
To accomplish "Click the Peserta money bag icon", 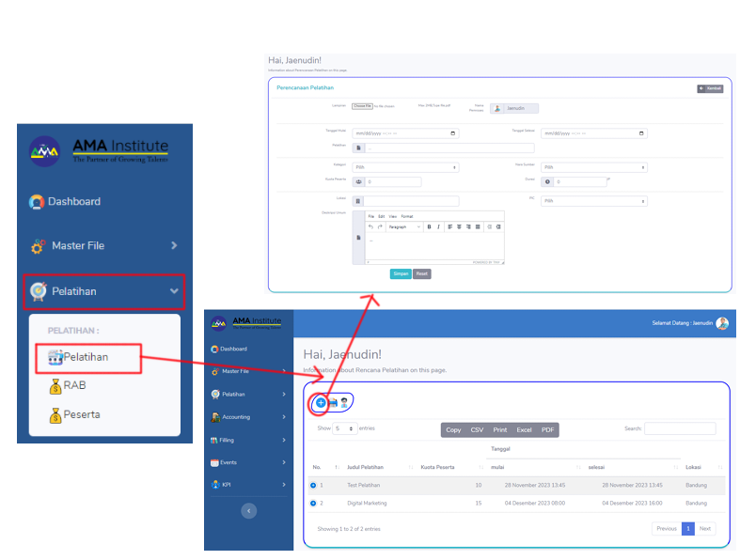I will pos(54,414).
